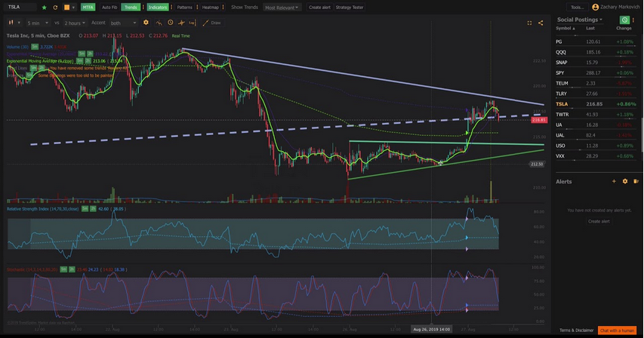Click the fullscreen chart icon

click(x=529, y=23)
